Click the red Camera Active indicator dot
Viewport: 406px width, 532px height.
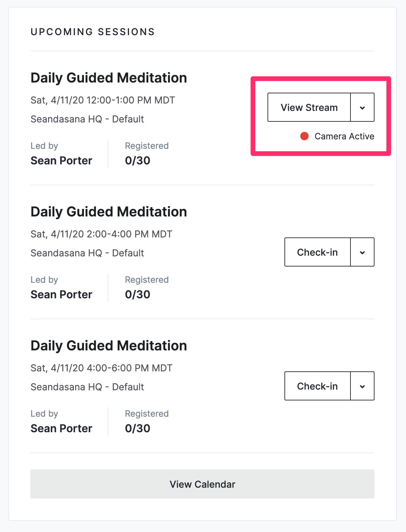point(304,136)
